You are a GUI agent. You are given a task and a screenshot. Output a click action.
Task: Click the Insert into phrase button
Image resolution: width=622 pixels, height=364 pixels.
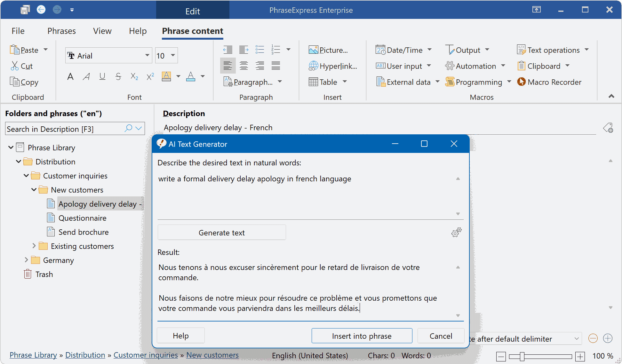click(x=361, y=336)
